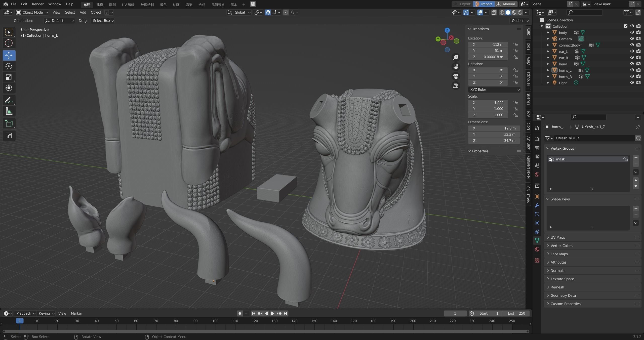Click the zoom view magnifier icon
This screenshot has height=340, width=644.
[456, 57]
